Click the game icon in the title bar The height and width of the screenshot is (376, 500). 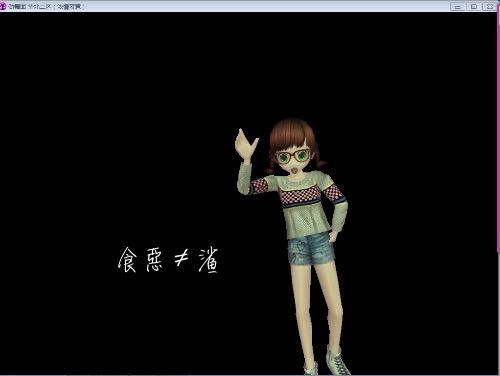[x=3, y=6]
